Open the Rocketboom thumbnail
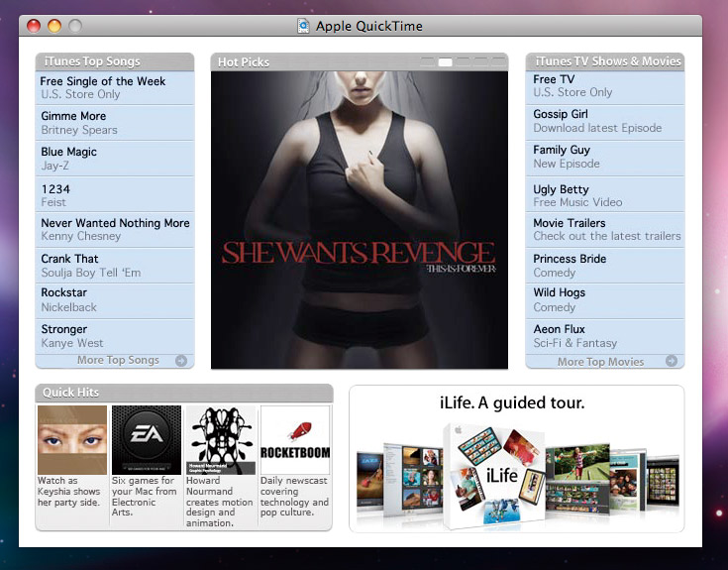 pos(295,440)
